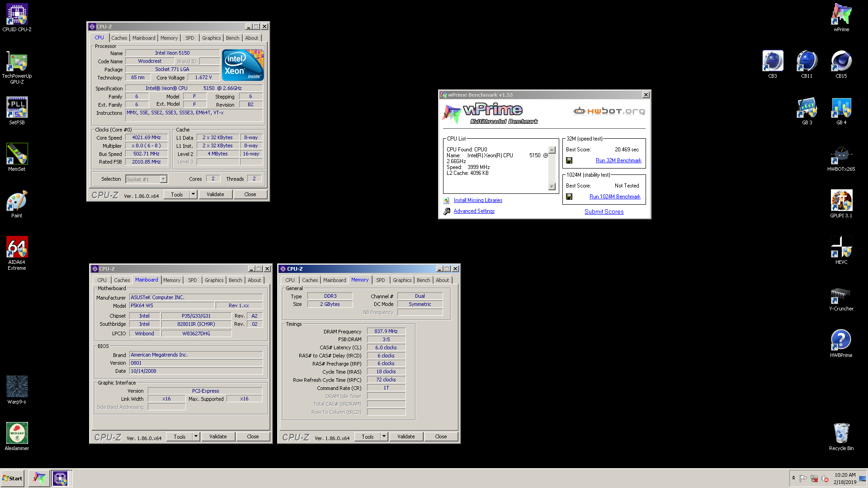Click Close button in Mainboard CPU-Z window

(253, 436)
